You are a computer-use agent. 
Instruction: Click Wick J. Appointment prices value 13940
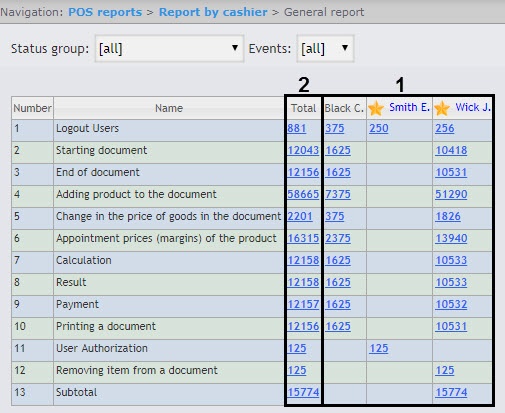pyautogui.click(x=451, y=238)
